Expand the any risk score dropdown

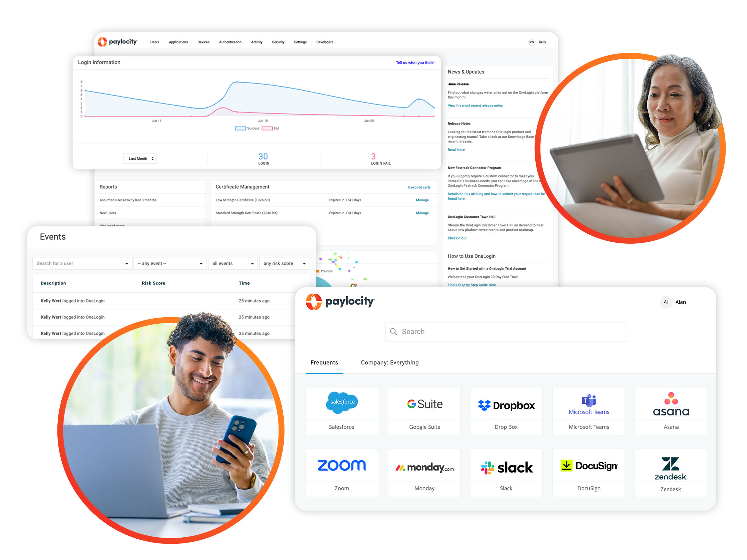[x=285, y=263]
